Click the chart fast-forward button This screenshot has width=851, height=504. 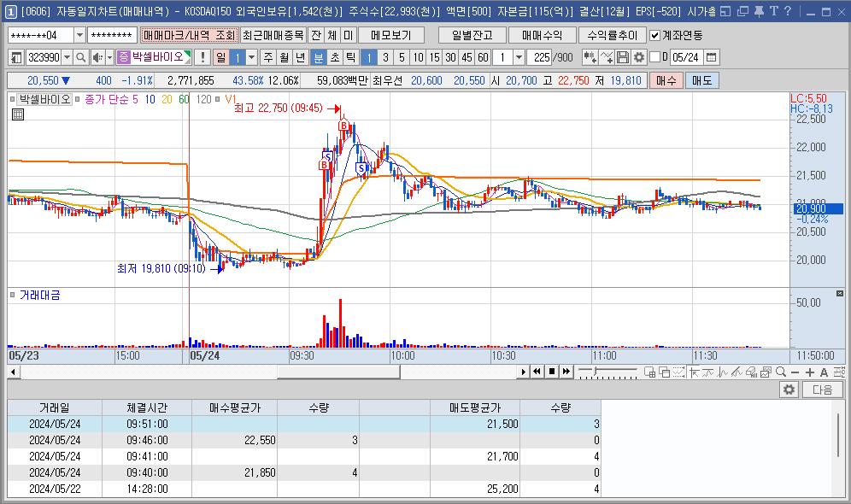click(x=566, y=372)
